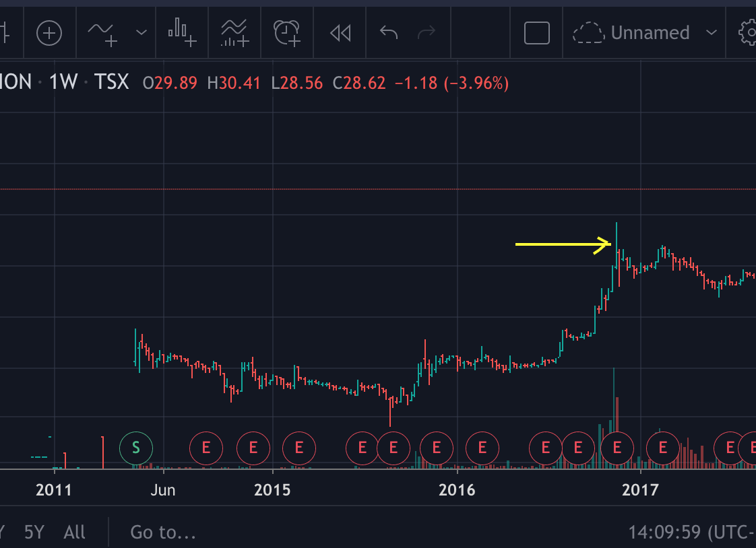The height and width of the screenshot is (548, 756).
Task: Undo the last chart action
Action: click(389, 32)
